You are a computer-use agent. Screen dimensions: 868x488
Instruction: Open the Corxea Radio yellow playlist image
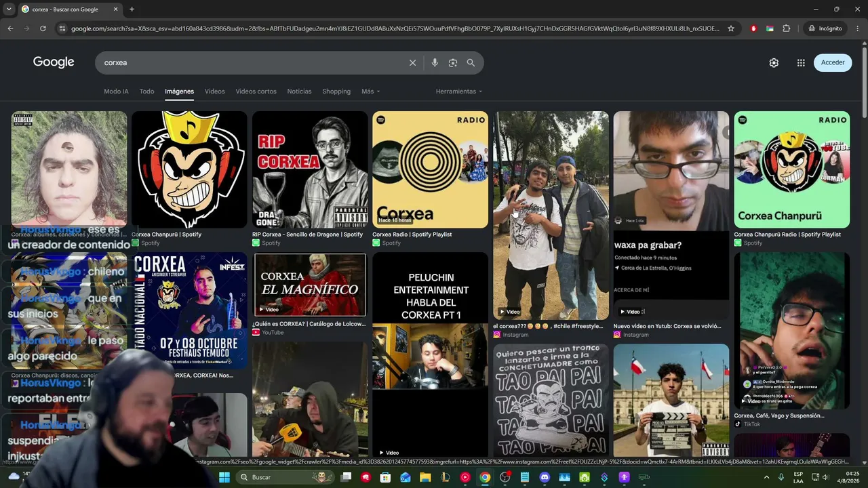point(430,169)
